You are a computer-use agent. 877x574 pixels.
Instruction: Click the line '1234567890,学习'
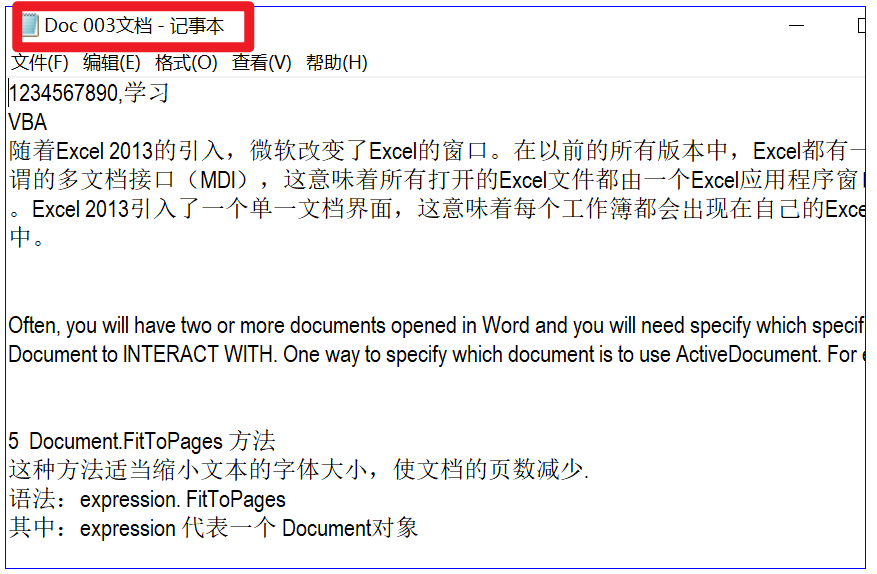pos(88,93)
